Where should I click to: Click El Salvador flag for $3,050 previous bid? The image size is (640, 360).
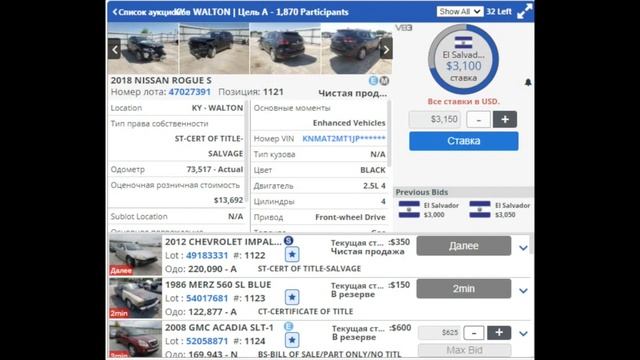pyautogui.click(x=480, y=209)
